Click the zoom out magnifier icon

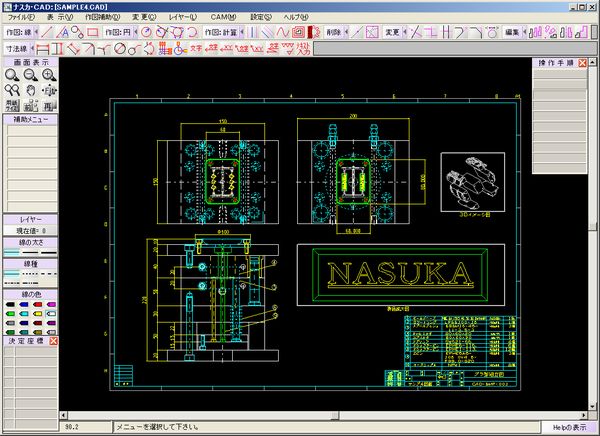point(31,75)
